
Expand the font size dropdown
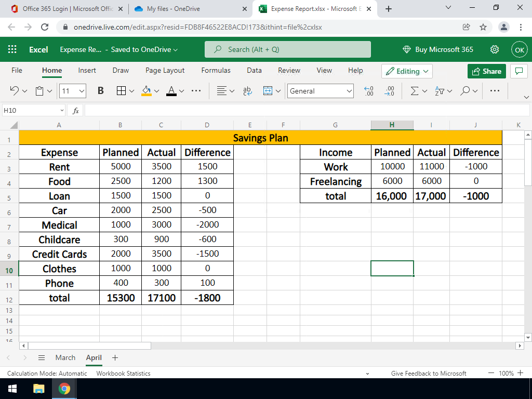(82, 91)
